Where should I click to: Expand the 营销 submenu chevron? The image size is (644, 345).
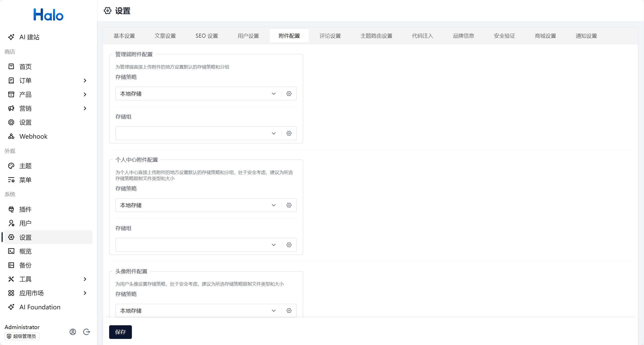pyautogui.click(x=85, y=108)
